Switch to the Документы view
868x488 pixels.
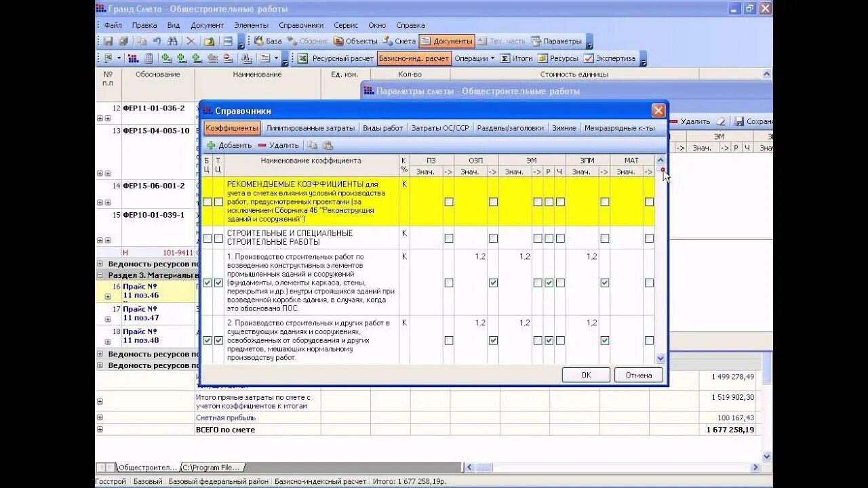[447, 41]
